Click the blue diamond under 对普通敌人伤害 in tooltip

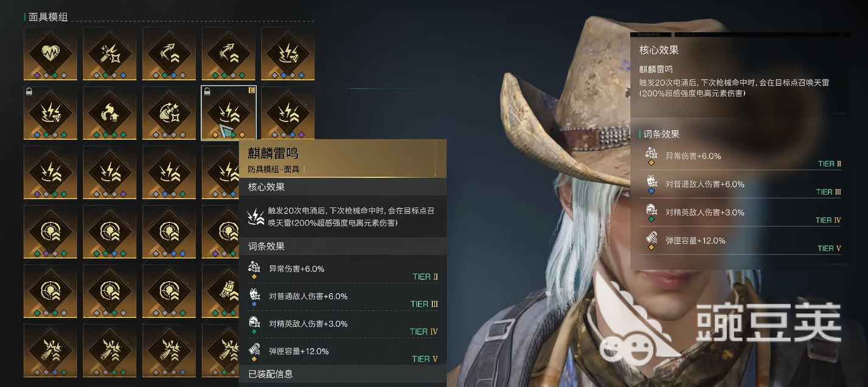click(x=254, y=304)
